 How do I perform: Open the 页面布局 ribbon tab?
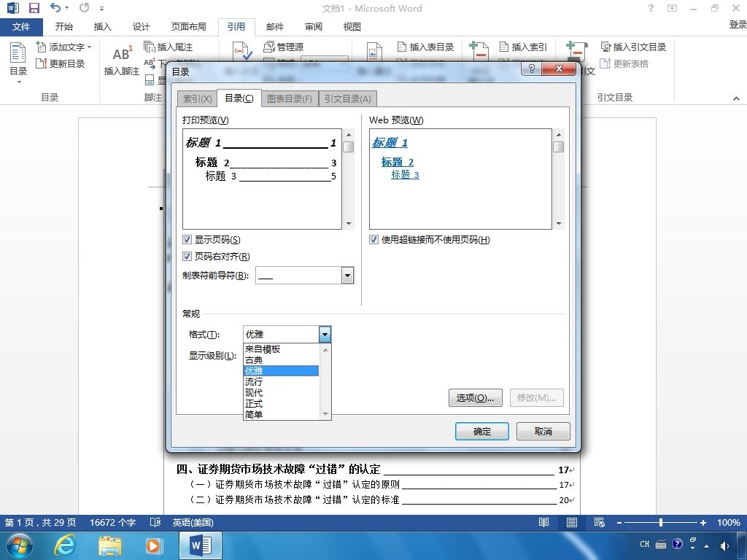coord(189,27)
